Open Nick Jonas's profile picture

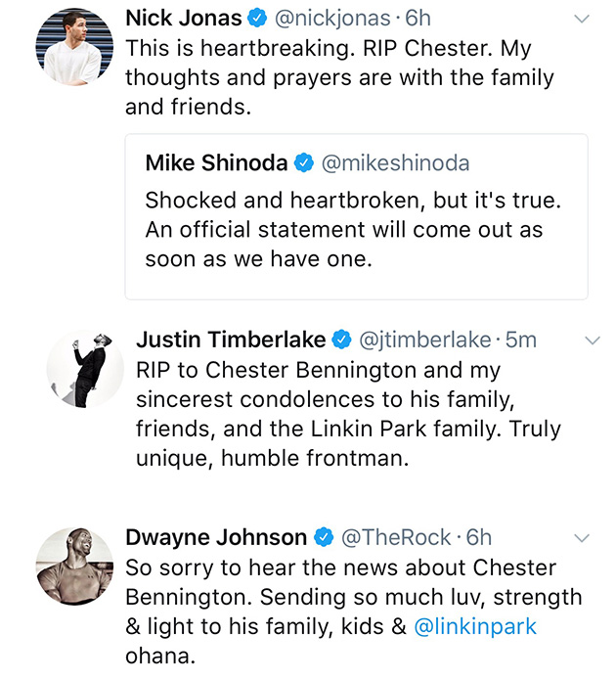pyautogui.click(x=74, y=47)
